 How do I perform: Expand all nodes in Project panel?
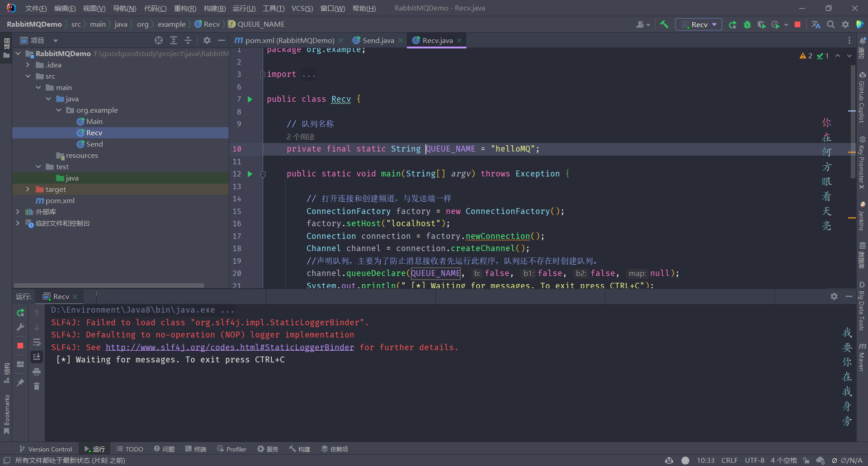pos(173,40)
